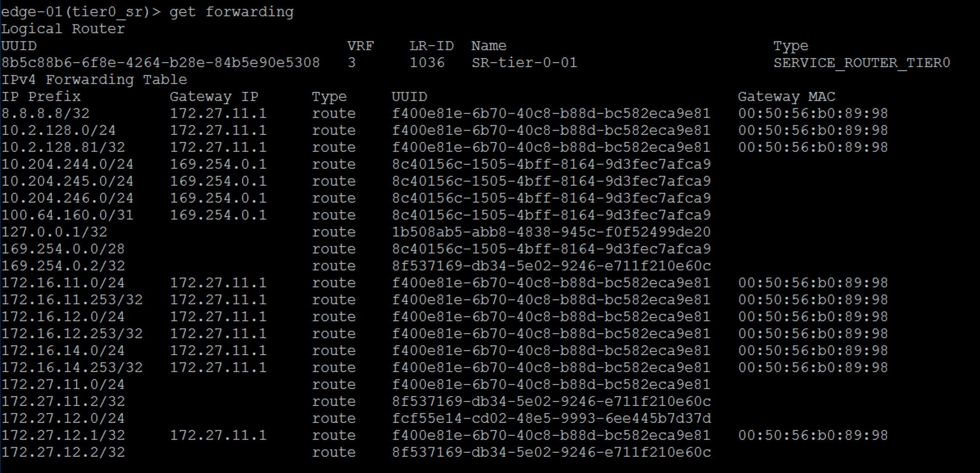Click the 'Gateway IP' column header
This screenshot has width=980, height=473.
point(214,97)
